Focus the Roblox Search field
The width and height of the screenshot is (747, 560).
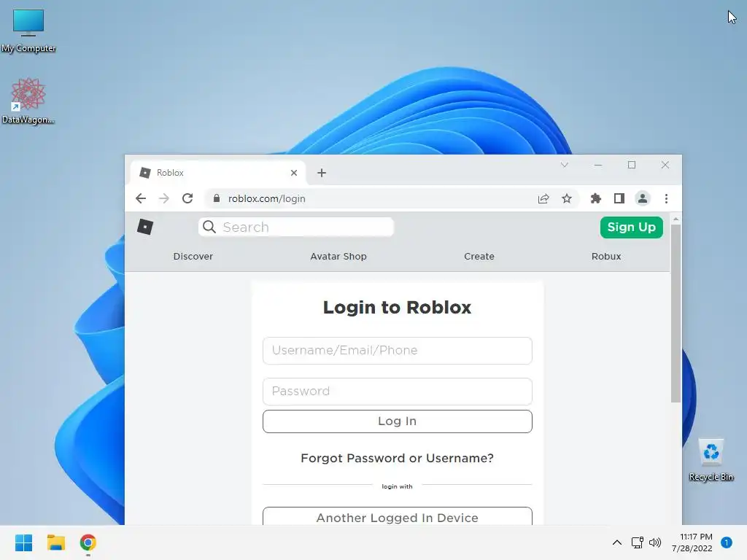296,227
